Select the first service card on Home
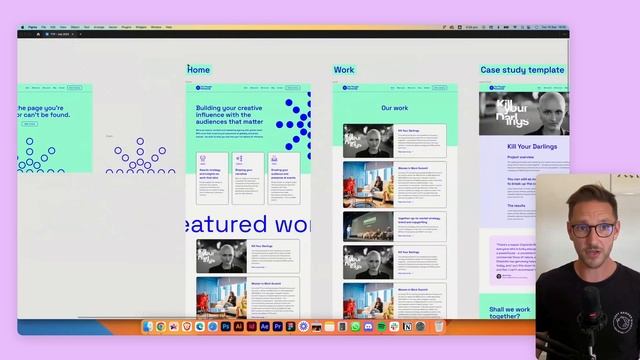This screenshot has width=640, height=360. (212, 179)
